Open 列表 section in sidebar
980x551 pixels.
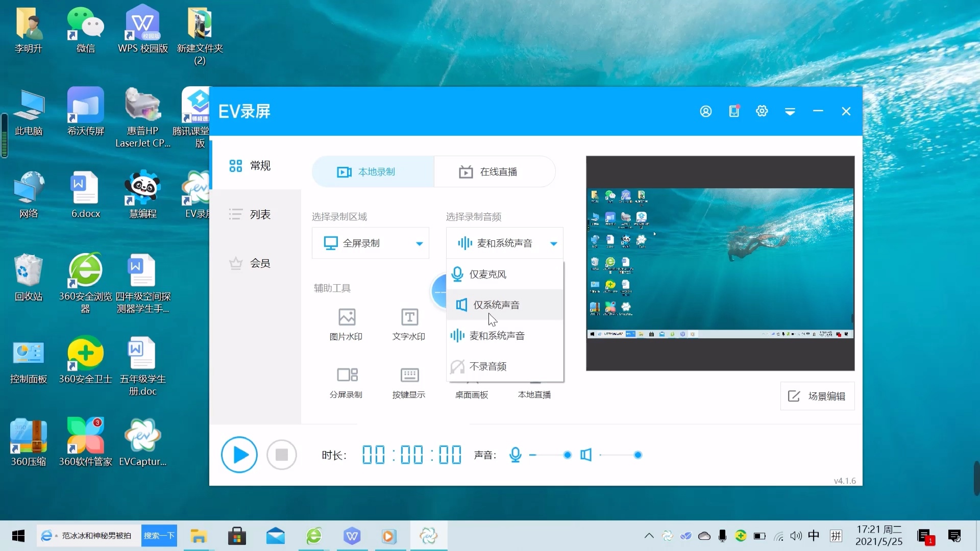(255, 214)
